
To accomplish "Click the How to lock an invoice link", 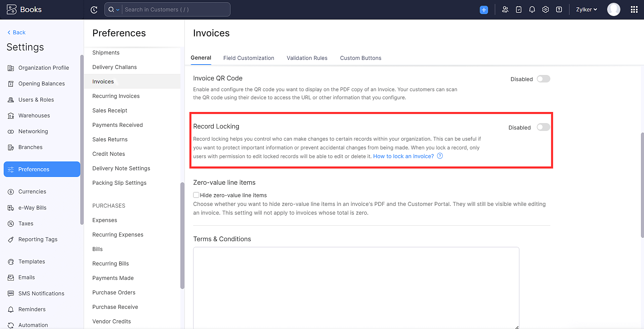I will coord(403,156).
